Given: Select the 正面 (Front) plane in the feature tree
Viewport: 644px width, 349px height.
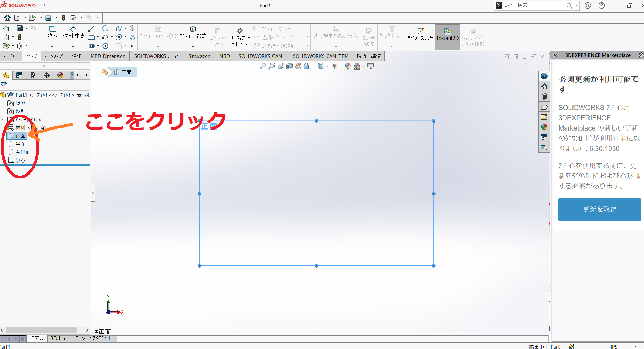Looking at the screenshot, I should (17, 136).
